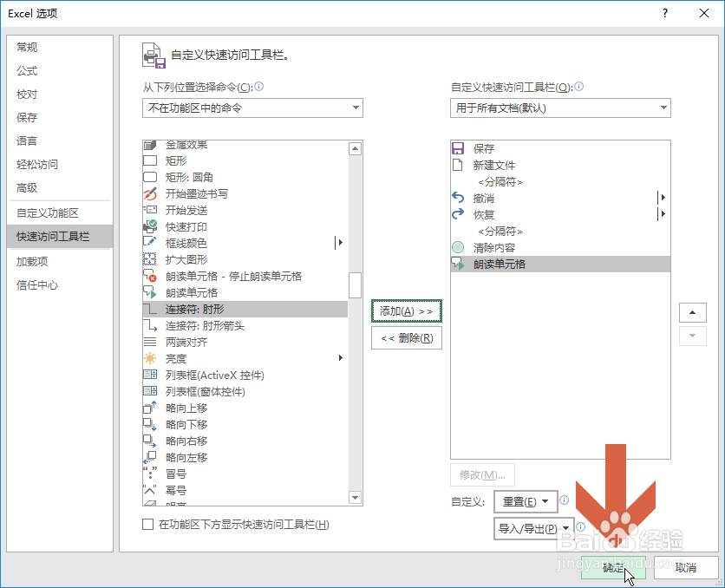Select the 恢复 redo arrow icon
Viewport: 725px width, 588px height.
458,214
